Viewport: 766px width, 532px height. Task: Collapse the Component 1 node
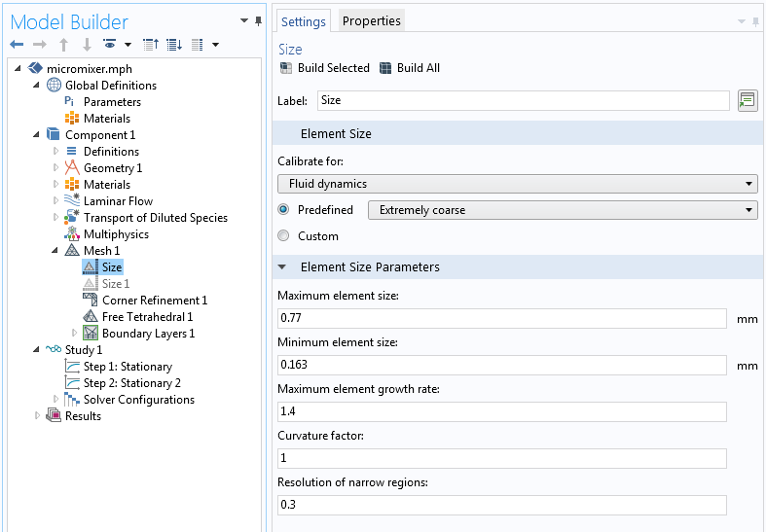point(36,135)
